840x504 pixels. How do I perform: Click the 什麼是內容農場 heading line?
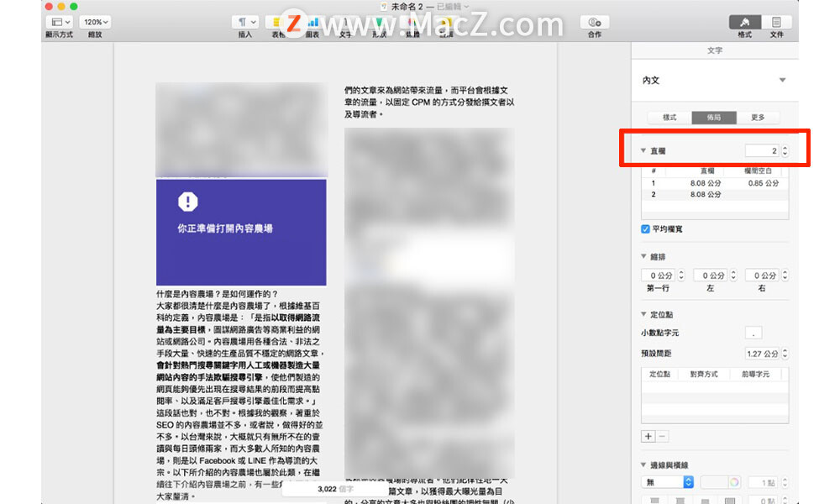[x=217, y=294]
